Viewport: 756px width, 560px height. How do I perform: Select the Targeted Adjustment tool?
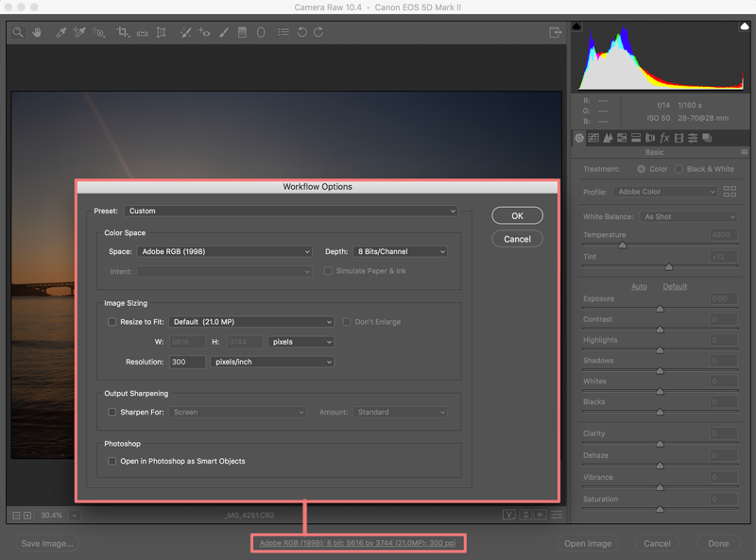(x=99, y=32)
